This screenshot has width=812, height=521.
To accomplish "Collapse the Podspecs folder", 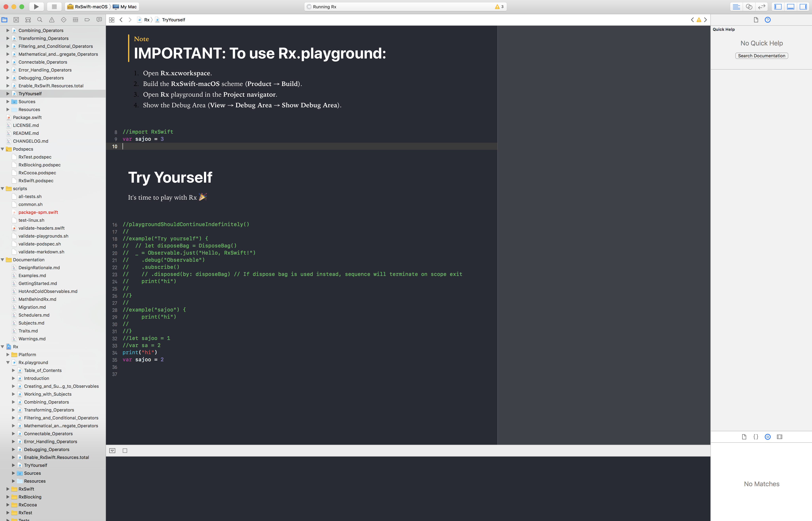I will coord(3,149).
